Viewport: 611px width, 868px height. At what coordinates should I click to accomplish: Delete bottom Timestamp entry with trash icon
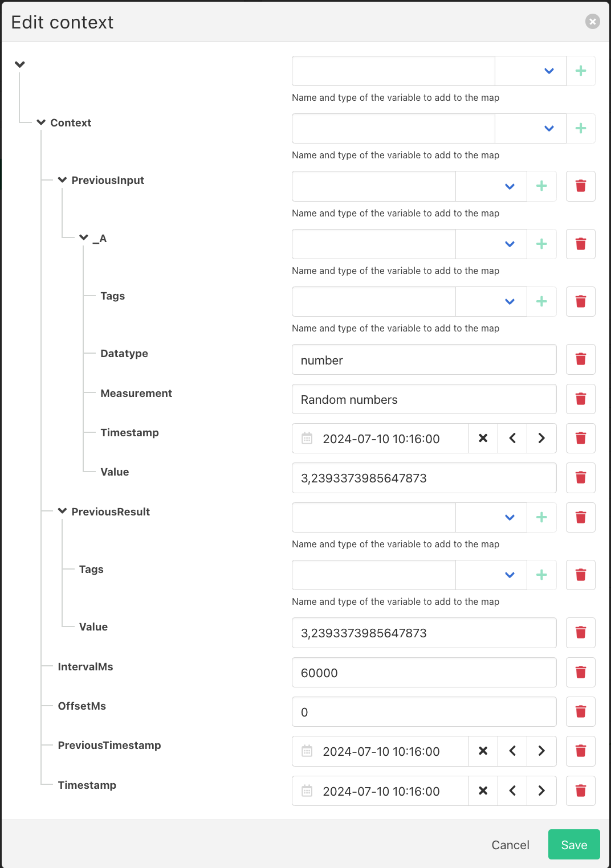coord(581,791)
